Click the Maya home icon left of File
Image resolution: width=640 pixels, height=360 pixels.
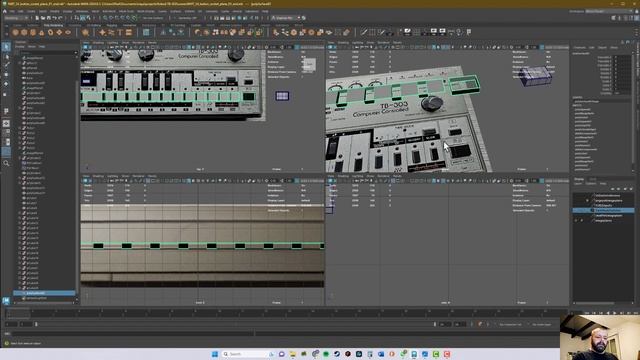pos(4,11)
